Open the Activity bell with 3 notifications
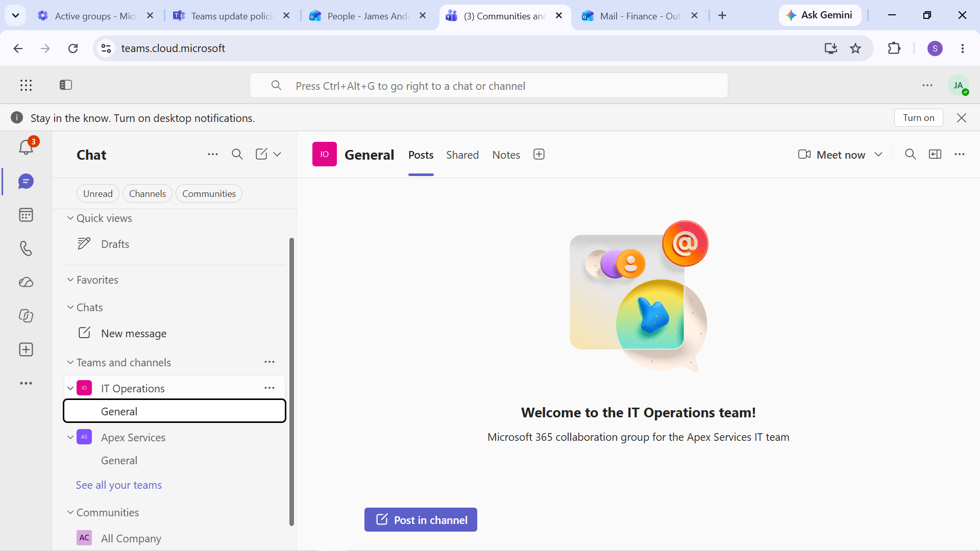 click(x=26, y=147)
